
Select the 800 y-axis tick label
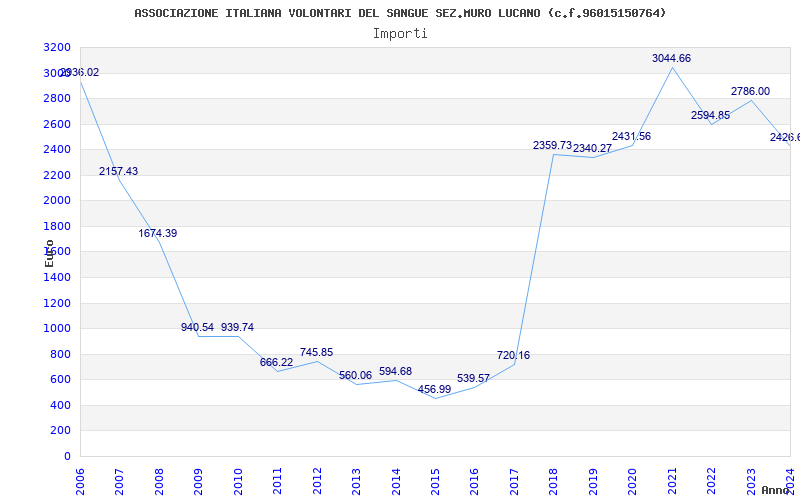(61, 354)
